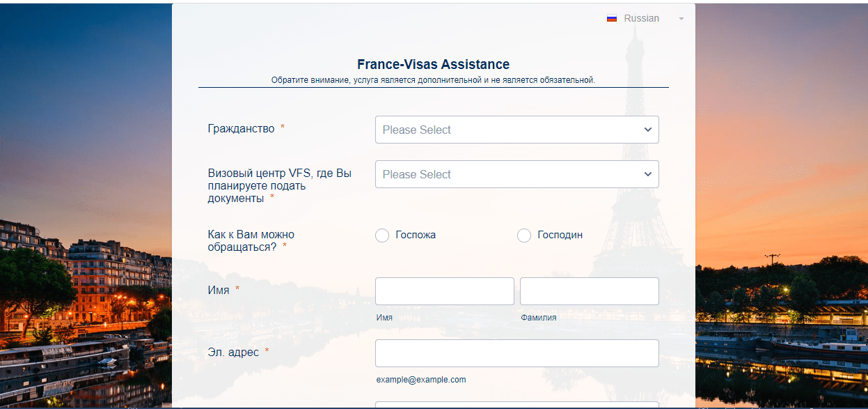Open the VFS visa center dropdown
This screenshot has width=868, height=409.
point(516,174)
